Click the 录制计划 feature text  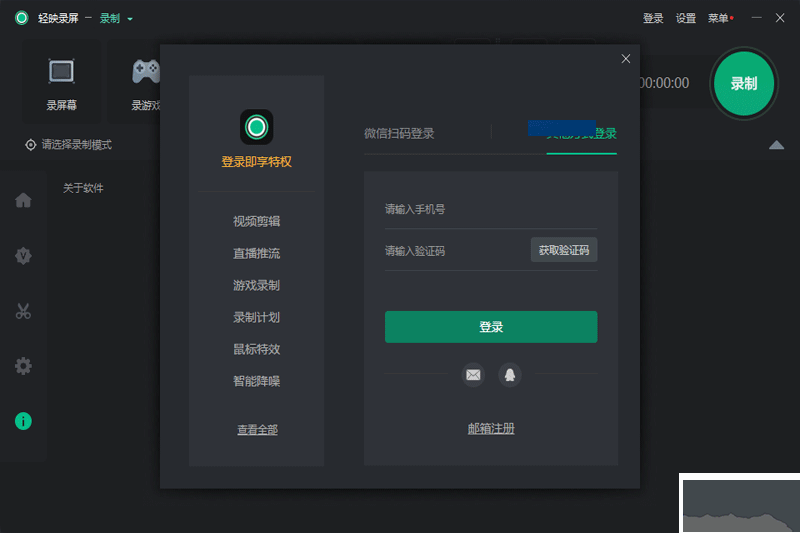257,317
